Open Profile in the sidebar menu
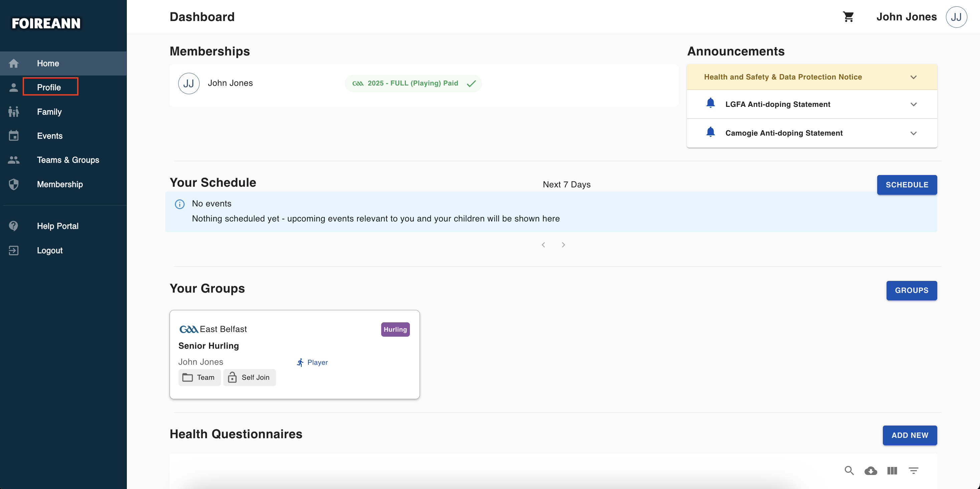The height and width of the screenshot is (489, 980). [63, 88]
